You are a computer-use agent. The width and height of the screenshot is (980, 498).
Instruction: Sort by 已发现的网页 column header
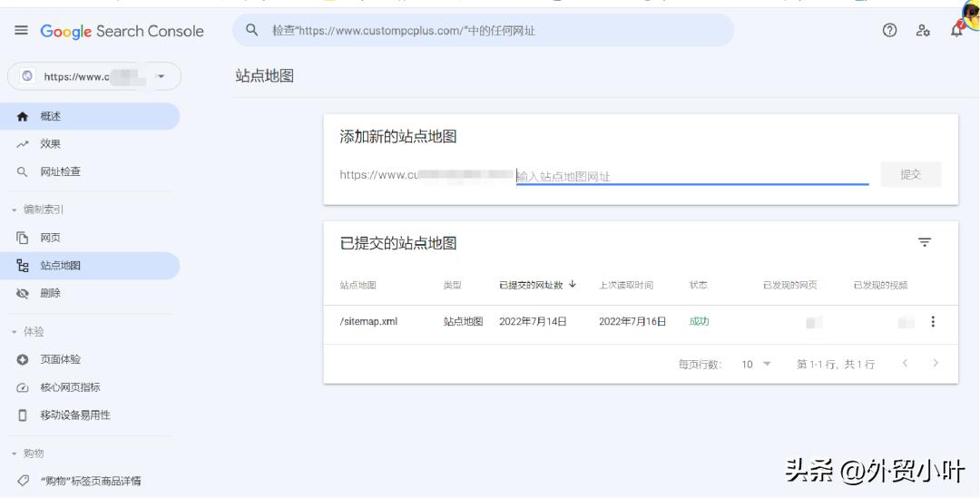click(790, 285)
